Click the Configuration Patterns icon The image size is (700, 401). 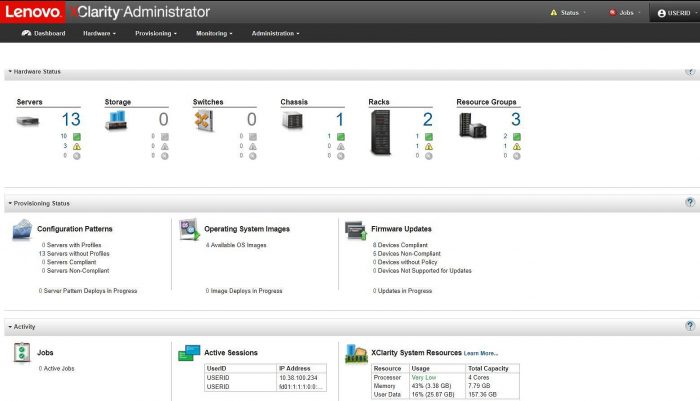22,230
